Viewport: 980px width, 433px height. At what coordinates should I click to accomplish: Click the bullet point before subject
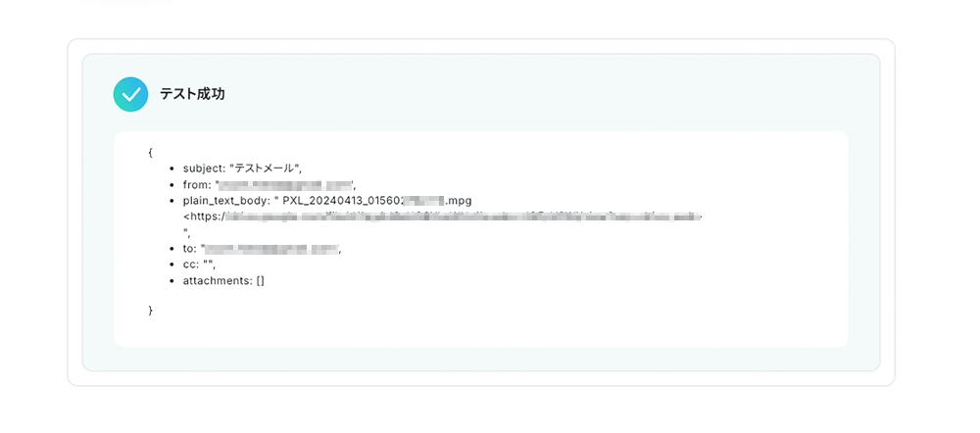[171, 168]
